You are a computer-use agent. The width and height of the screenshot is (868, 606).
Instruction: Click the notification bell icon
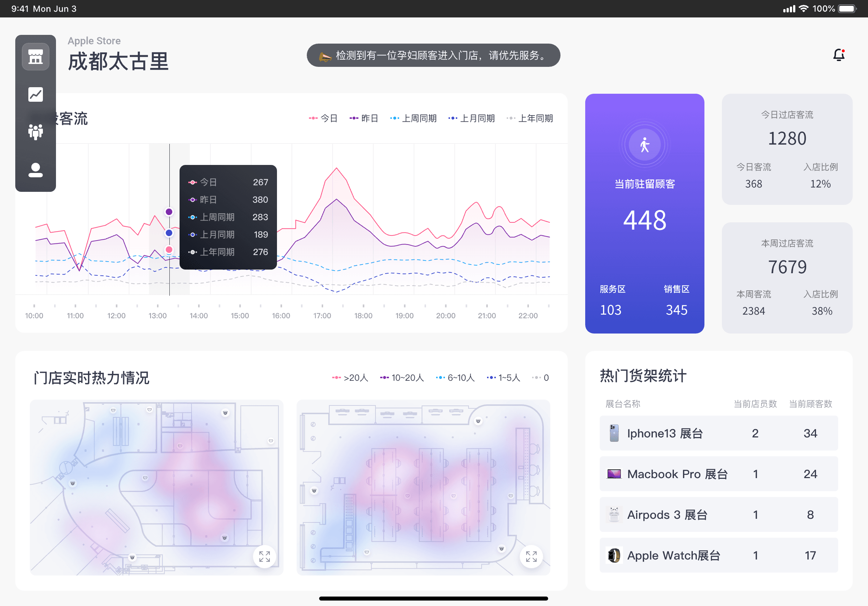click(839, 55)
